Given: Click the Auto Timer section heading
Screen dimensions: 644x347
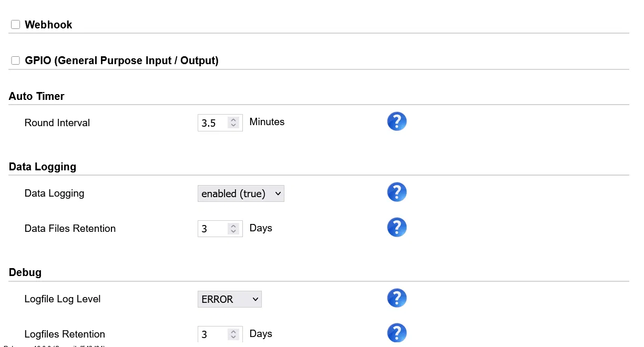Looking at the screenshot, I should [x=37, y=96].
